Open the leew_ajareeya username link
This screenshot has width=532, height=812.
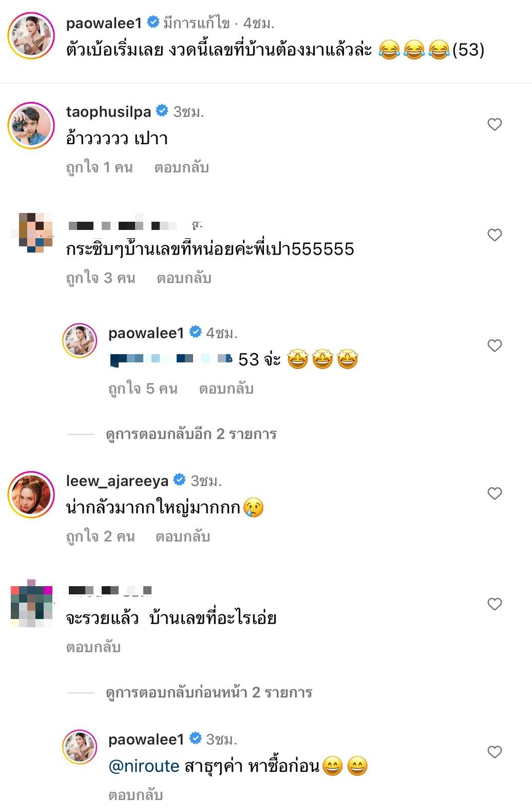(x=117, y=481)
